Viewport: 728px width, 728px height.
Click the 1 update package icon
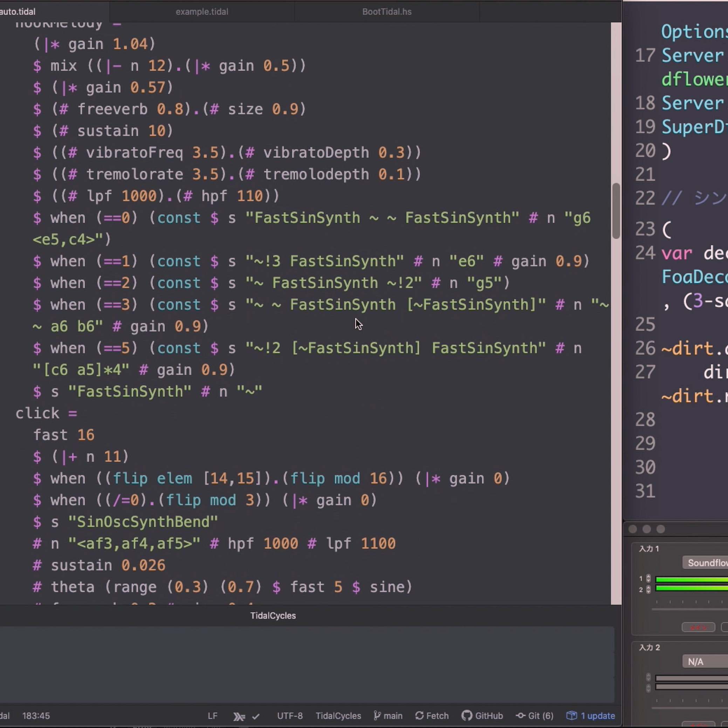pyautogui.click(x=591, y=716)
